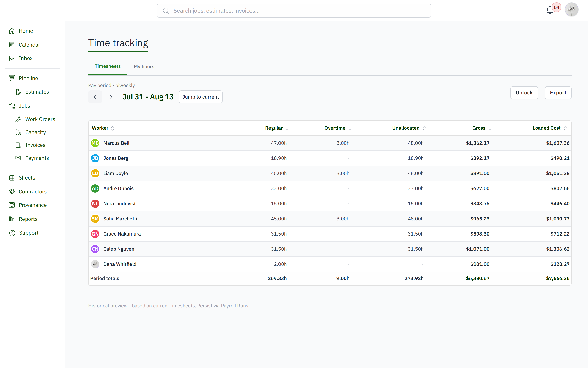Open the notifications bell icon
The image size is (588, 368).
point(550,10)
